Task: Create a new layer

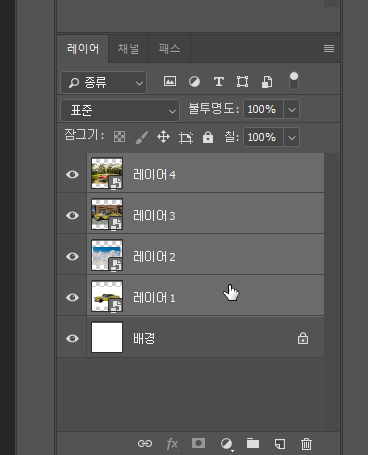Action: [x=280, y=444]
